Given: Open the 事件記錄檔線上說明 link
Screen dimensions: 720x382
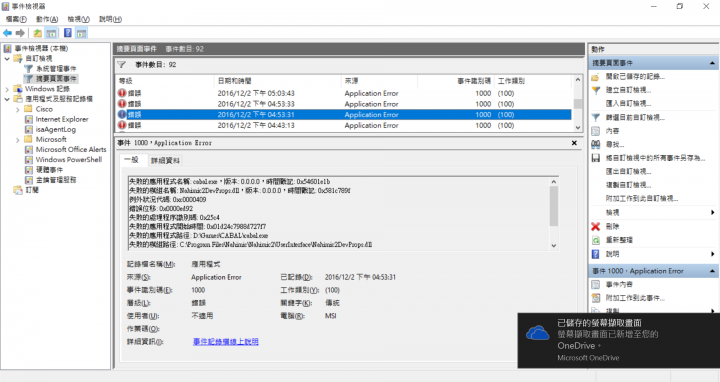Looking at the screenshot, I should click(x=225, y=342).
